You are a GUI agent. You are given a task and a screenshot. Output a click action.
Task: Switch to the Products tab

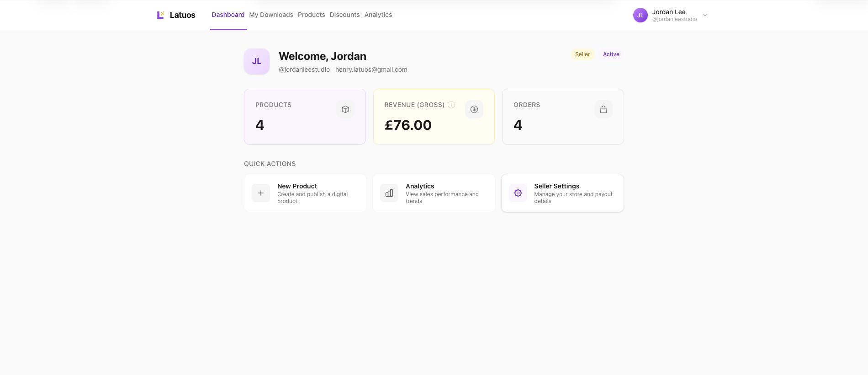click(x=312, y=15)
